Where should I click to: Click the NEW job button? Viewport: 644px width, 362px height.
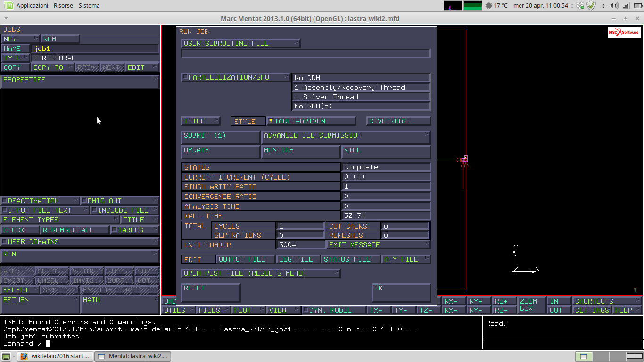(x=20, y=39)
